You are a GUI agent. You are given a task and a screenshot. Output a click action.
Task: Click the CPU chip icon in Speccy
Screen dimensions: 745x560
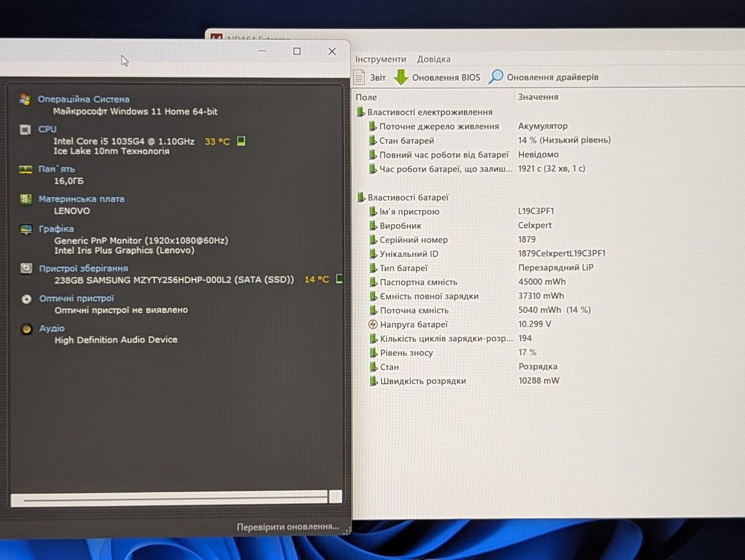(x=25, y=130)
